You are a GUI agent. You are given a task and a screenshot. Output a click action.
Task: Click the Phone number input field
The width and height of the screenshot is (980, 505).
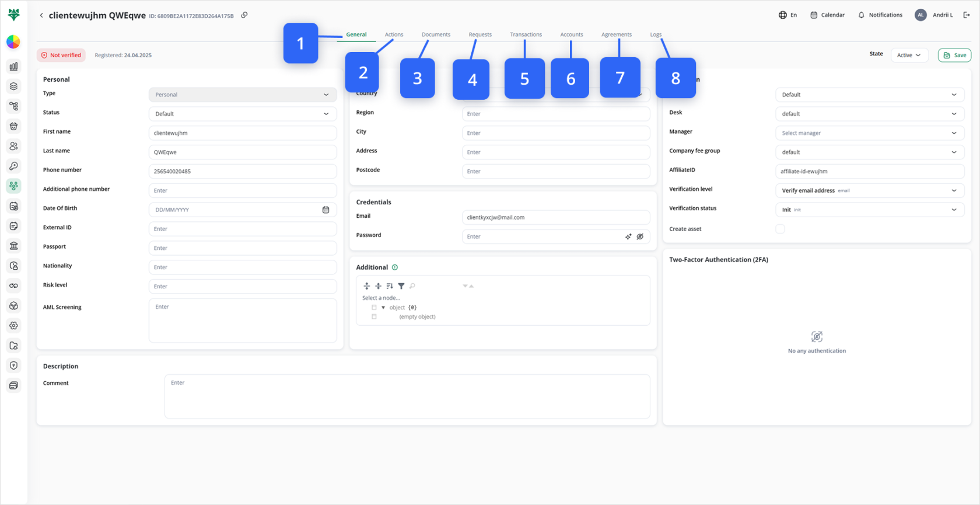(243, 172)
